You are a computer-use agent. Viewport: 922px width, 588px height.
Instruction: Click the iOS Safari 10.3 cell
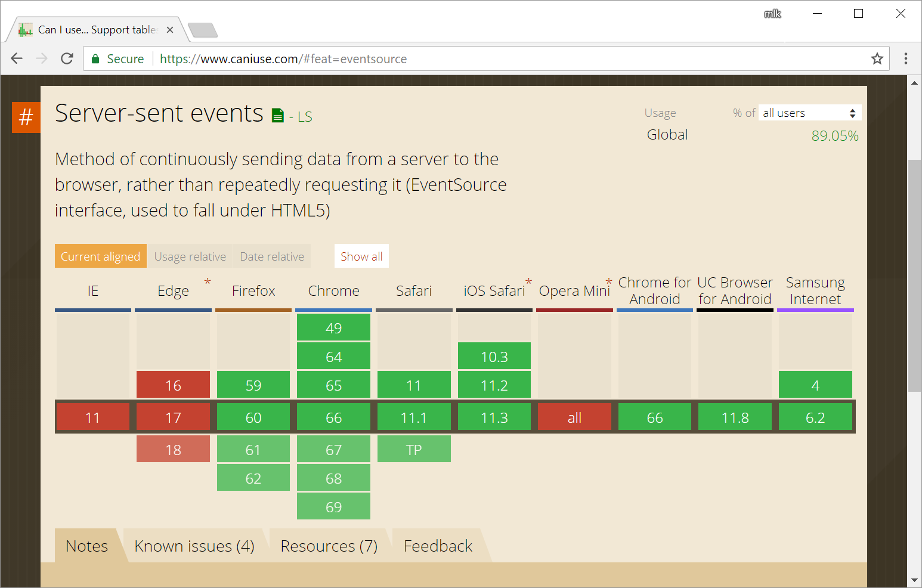click(x=494, y=356)
